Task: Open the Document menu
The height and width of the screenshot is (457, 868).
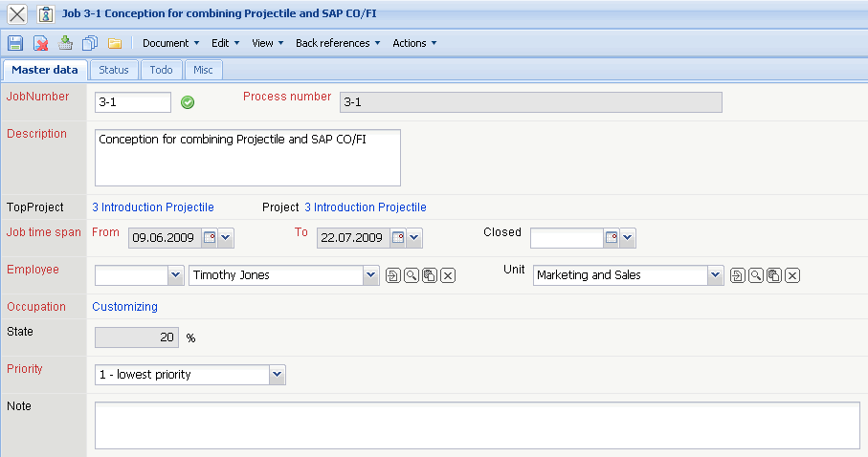Action: tap(170, 43)
